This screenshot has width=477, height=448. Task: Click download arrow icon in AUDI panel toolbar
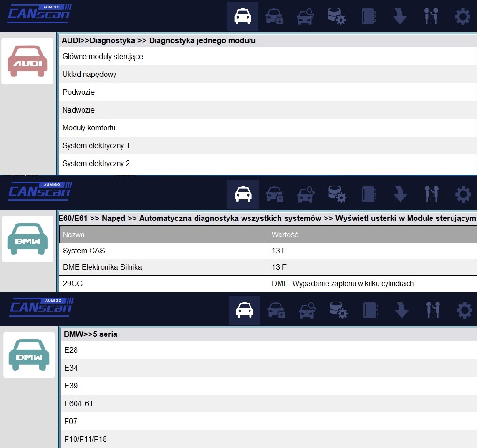(x=400, y=16)
